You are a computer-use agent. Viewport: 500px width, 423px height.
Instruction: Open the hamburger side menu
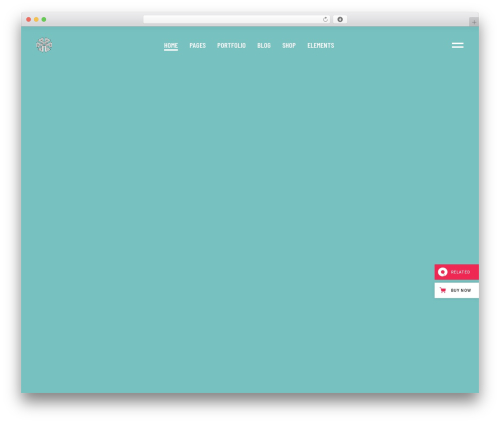tap(457, 45)
